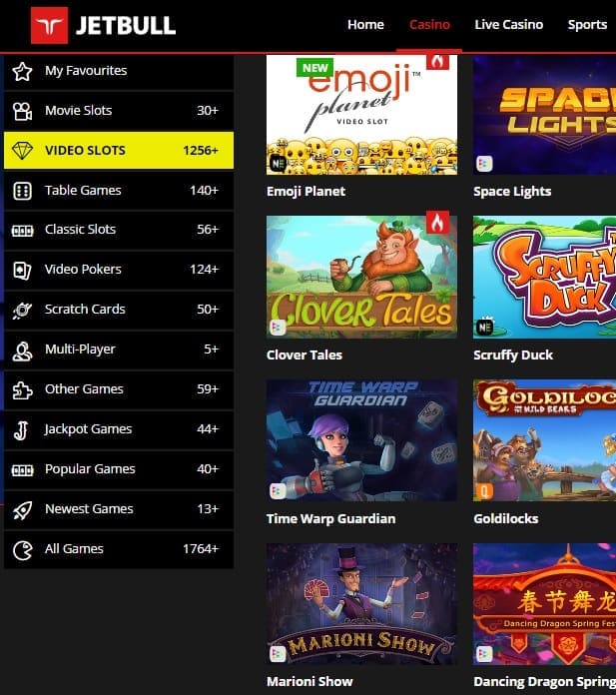Open the Dancing Dragon Spring thumbnail
This screenshot has height=695, width=616.
coord(544,604)
